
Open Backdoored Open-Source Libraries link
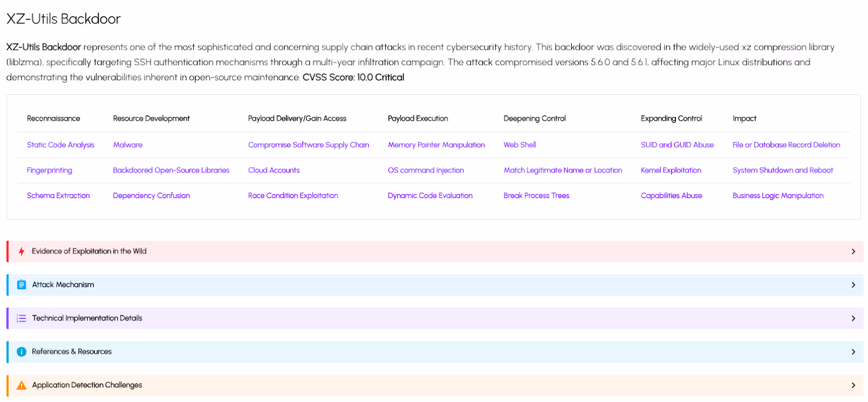tap(171, 170)
